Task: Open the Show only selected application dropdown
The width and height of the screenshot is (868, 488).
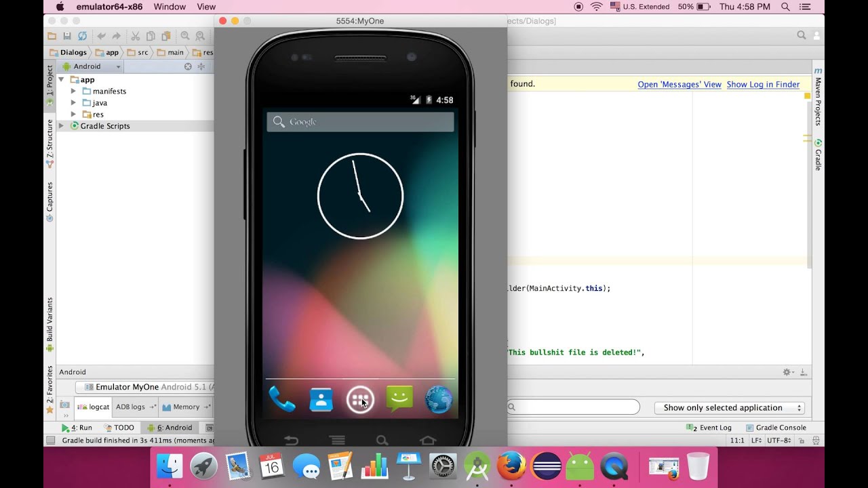Action: point(729,407)
